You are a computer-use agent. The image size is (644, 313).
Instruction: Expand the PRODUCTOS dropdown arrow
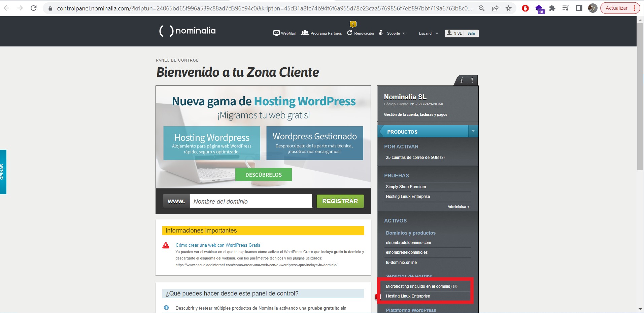473,131
